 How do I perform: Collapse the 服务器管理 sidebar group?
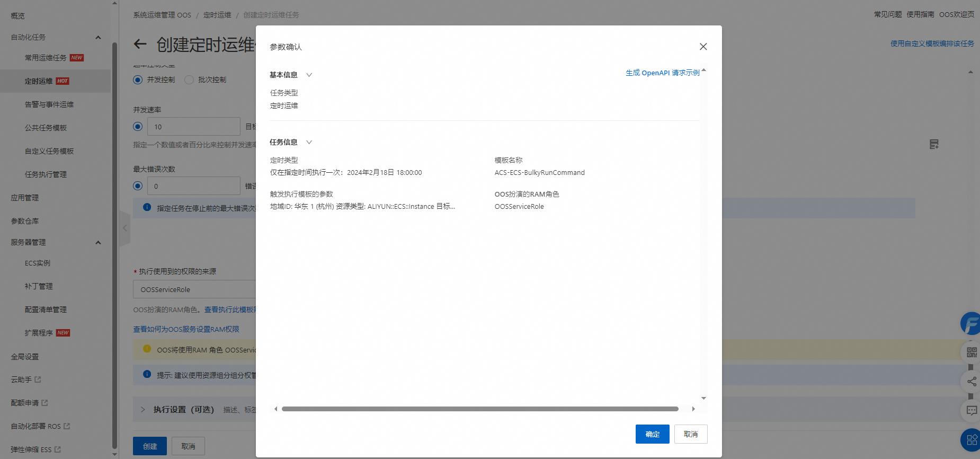point(98,242)
